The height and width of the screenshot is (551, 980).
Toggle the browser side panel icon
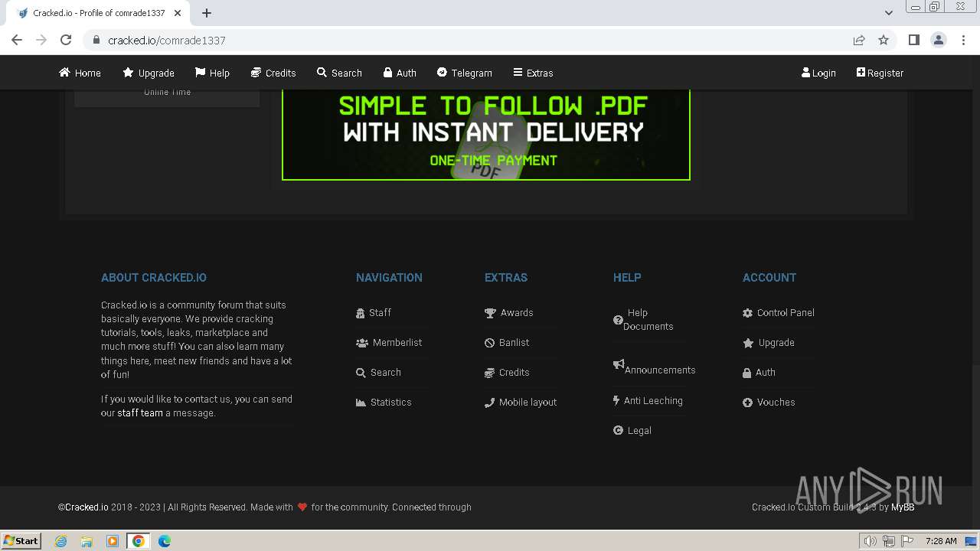pyautogui.click(x=913, y=40)
